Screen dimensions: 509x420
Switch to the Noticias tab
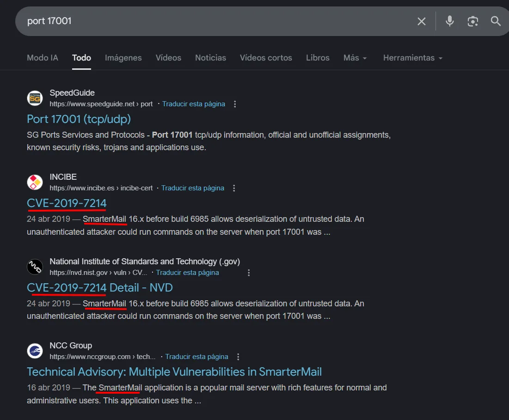211,58
